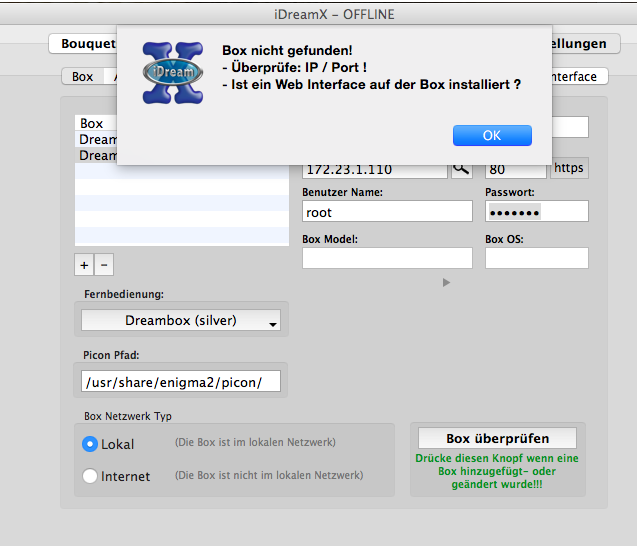Toggle the https button next to port
637x546 pixels.
click(x=568, y=168)
